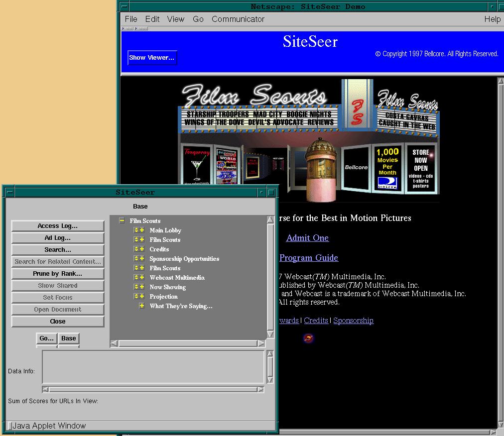Open the Help menu

point(493,19)
